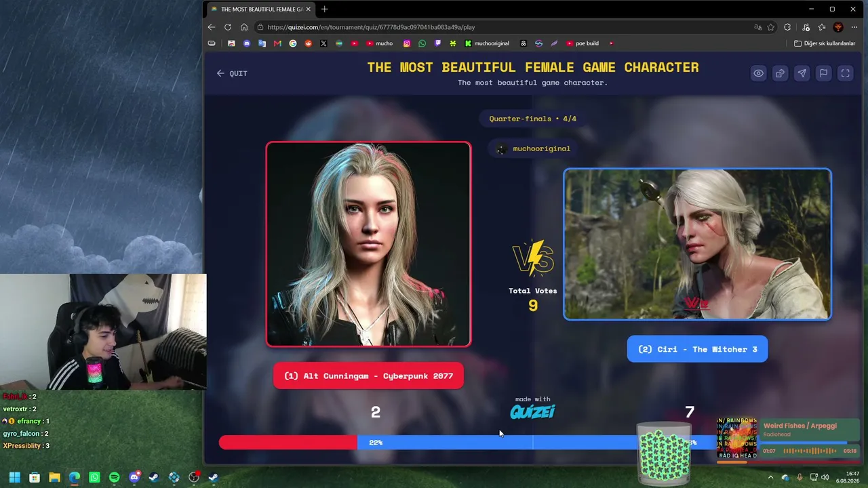Select the Alt Cunningham character image
The image size is (868, 488).
tap(368, 244)
